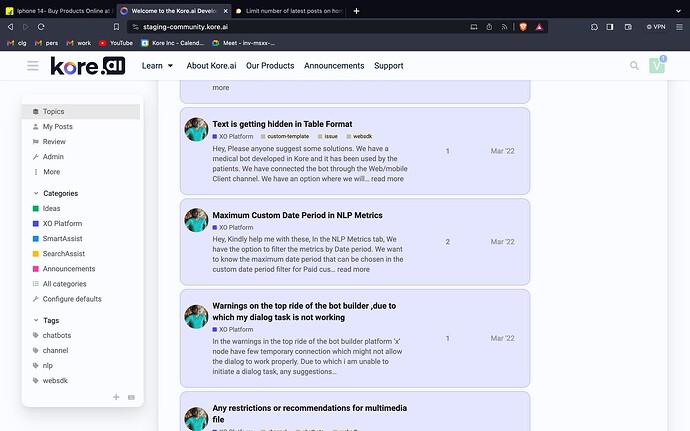
Task: Click the bookmark page icon
Action: [x=116, y=27]
